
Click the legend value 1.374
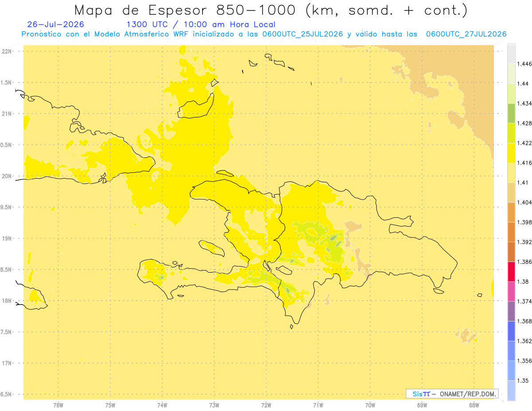click(x=524, y=301)
